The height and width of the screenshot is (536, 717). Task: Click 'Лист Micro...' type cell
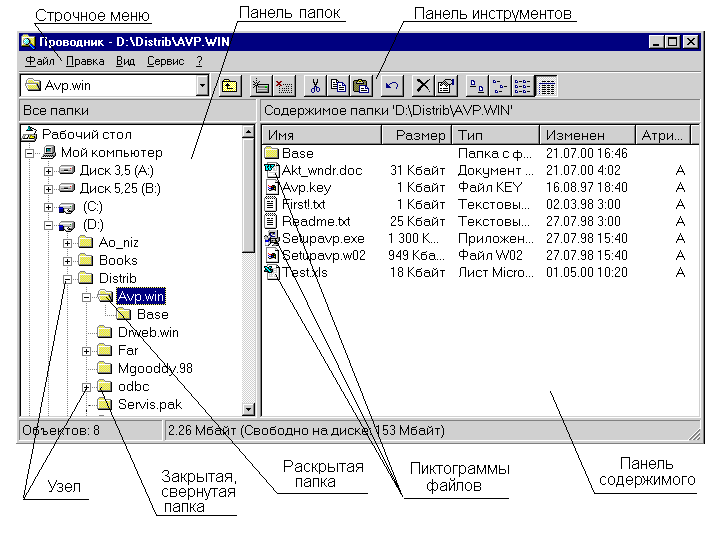496,272
